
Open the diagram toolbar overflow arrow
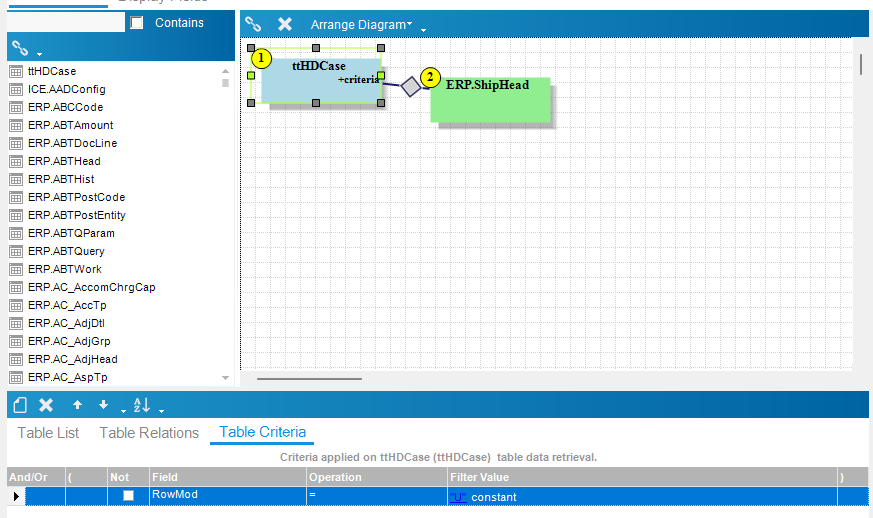(x=423, y=30)
